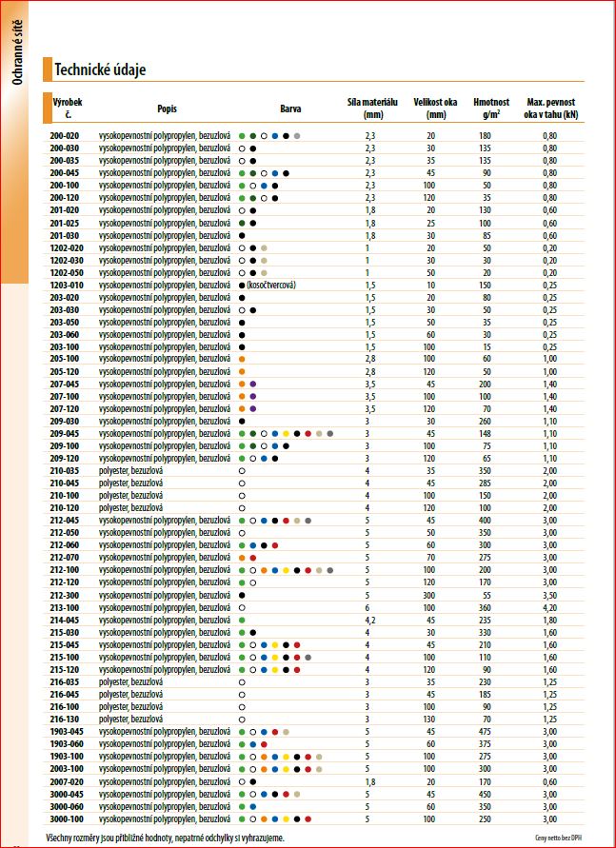Click 'polyester, bezuzlová' description in row 210-100
This screenshot has width=616, height=848.
coord(130,496)
